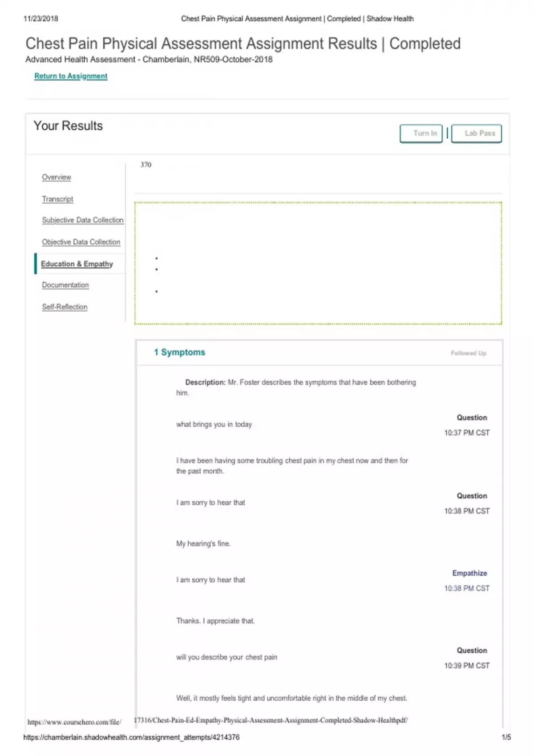
Task: Select the 'what brings you in today' question
Action: click(214, 424)
